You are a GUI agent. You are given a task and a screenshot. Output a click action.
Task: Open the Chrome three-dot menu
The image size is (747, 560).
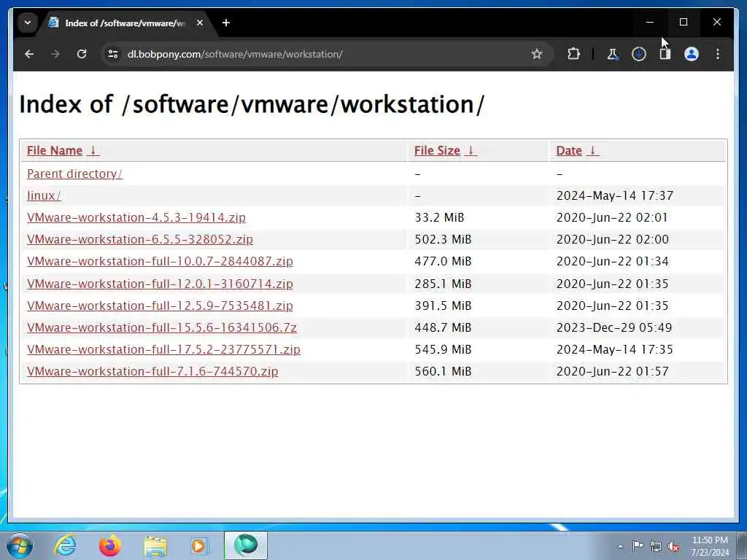tap(718, 54)
